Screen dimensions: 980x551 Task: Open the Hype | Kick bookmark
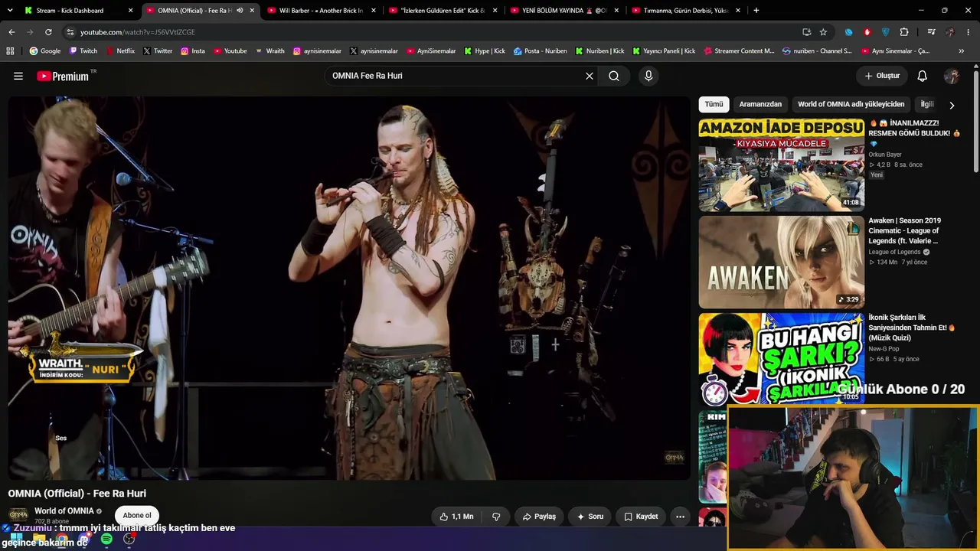click(484, 51)
